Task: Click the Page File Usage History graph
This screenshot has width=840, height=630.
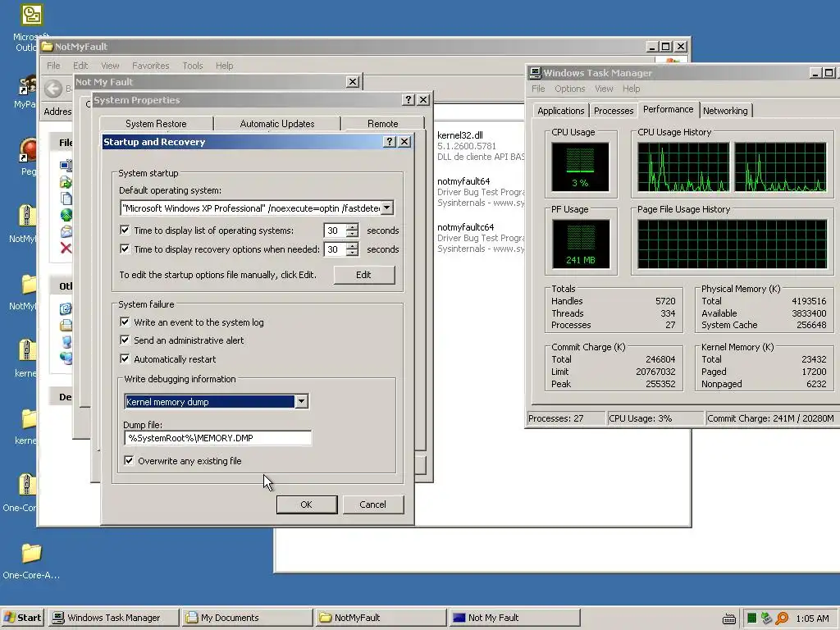Action: [x=733, y=244]
